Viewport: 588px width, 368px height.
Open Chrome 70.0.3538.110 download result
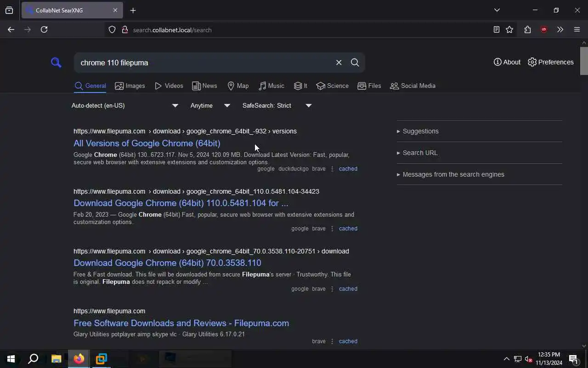click(167, 263)
